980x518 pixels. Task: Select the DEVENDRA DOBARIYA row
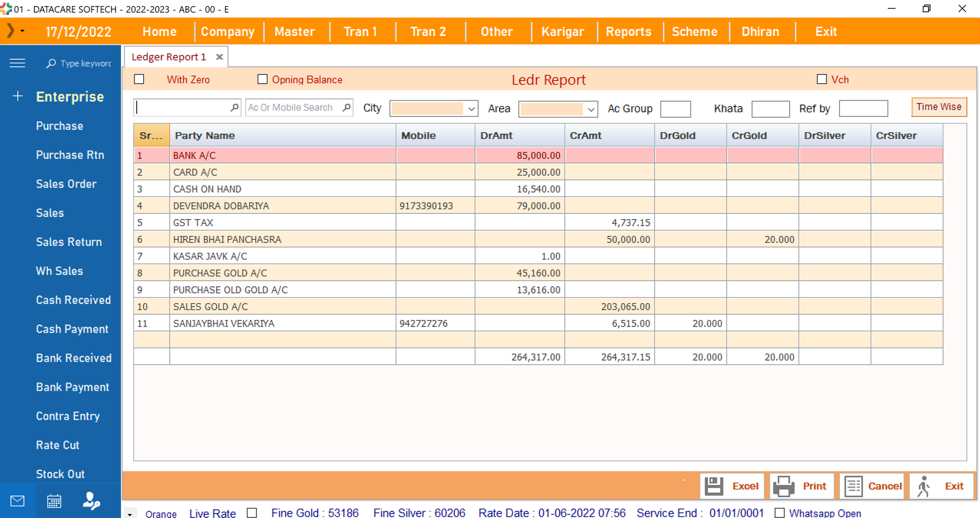pos(538,206)
